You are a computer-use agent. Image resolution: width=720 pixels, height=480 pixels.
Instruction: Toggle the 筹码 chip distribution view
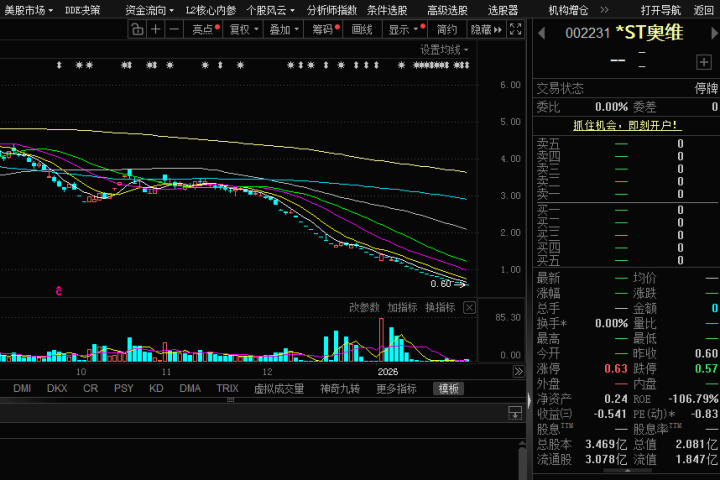[325, 29]
